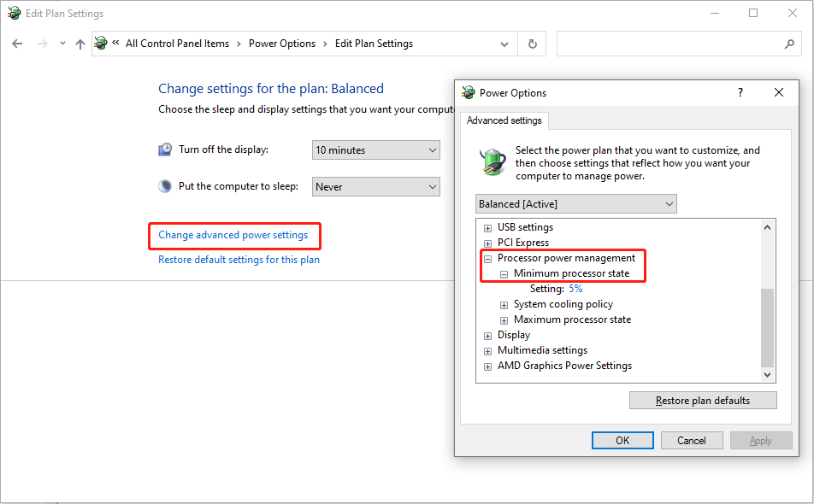Confirm with the OK button
Screen dimensions: 814x504
coord(622,440)
